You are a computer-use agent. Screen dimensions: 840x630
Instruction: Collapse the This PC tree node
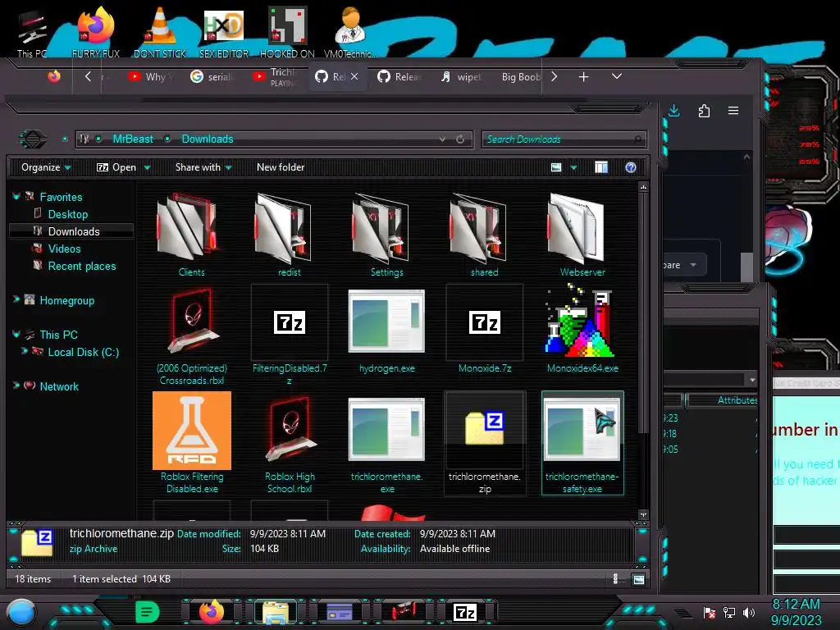point(16,335)
